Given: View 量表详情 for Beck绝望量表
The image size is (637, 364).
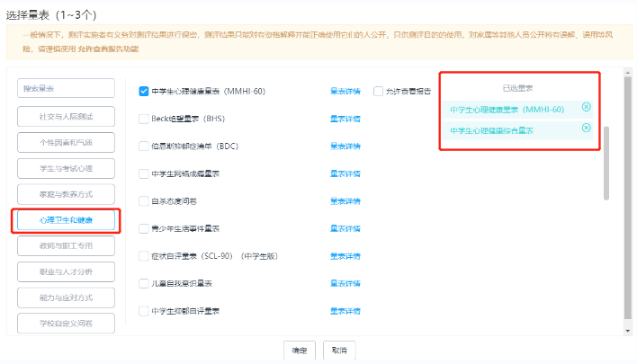Looking at the screenshot, I should pyautogui.click(x=345, y=119).
